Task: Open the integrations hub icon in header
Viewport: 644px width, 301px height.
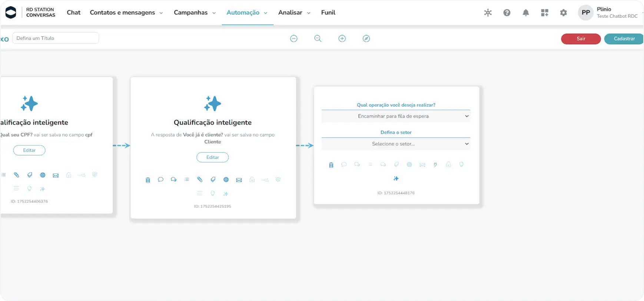Action: (x=488, y=13)
